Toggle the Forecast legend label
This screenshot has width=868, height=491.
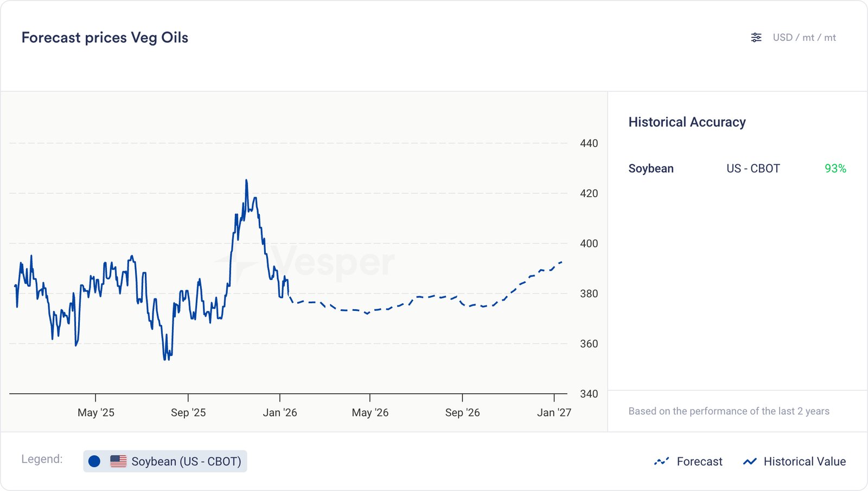[x=699, y=461]
